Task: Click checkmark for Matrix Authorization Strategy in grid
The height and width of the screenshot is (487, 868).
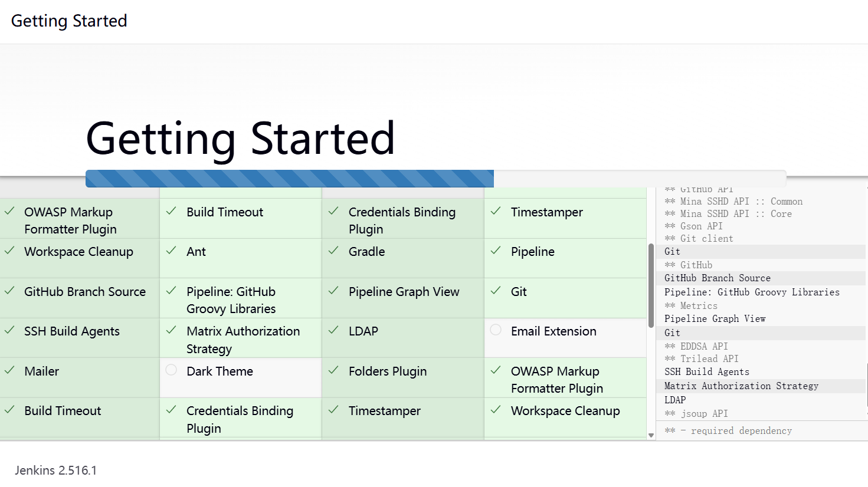Action: 171,330
